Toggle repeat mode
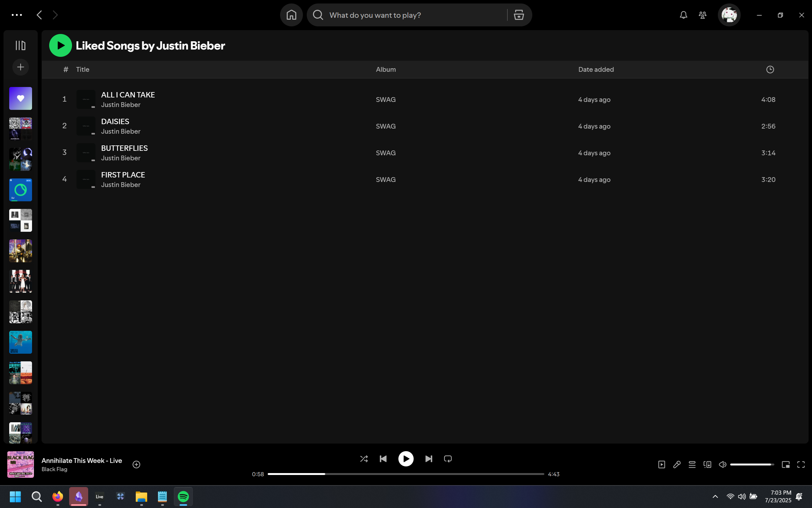The image size is (812, 508). pyautogui.click(x=448, y=458)
